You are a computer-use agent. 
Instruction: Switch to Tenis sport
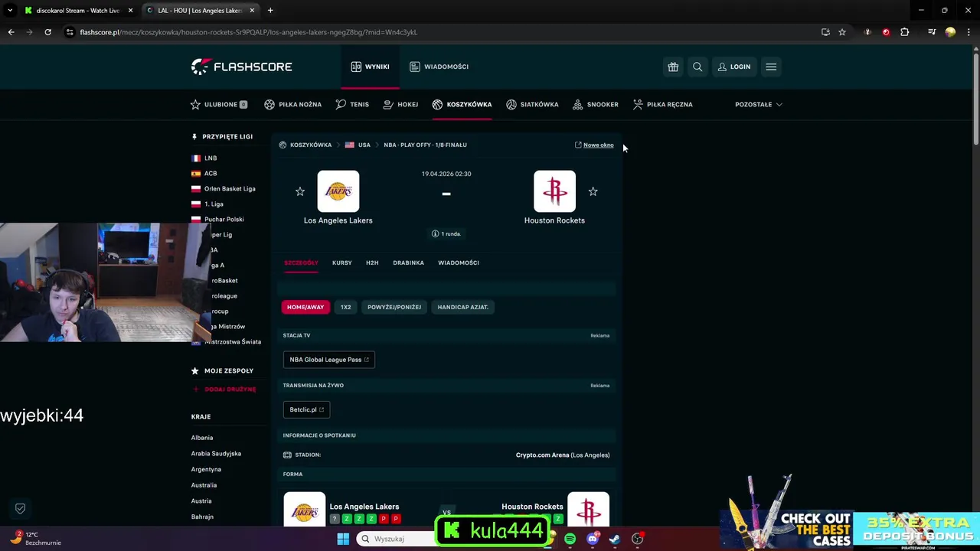(352, 104)
